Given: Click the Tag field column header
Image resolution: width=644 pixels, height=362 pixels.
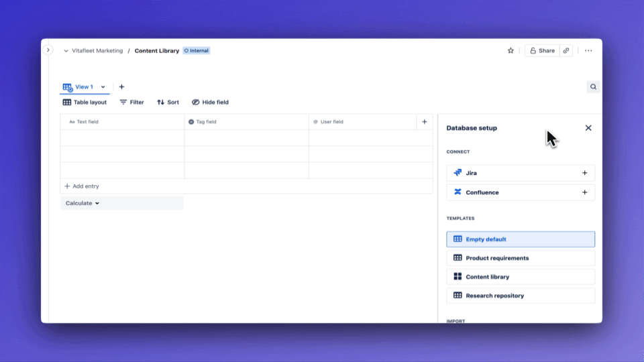Looking at the screenshot, I should (246, 122).
